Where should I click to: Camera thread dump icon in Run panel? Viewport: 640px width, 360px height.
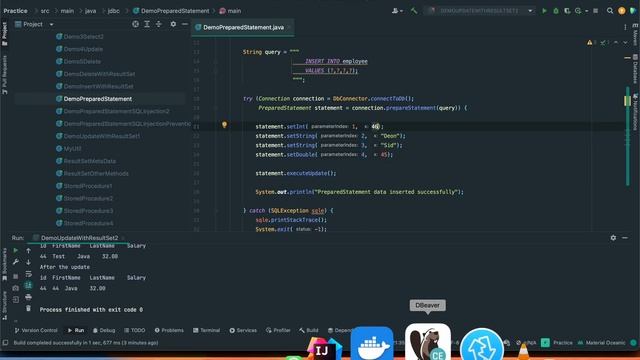point(16,288)
